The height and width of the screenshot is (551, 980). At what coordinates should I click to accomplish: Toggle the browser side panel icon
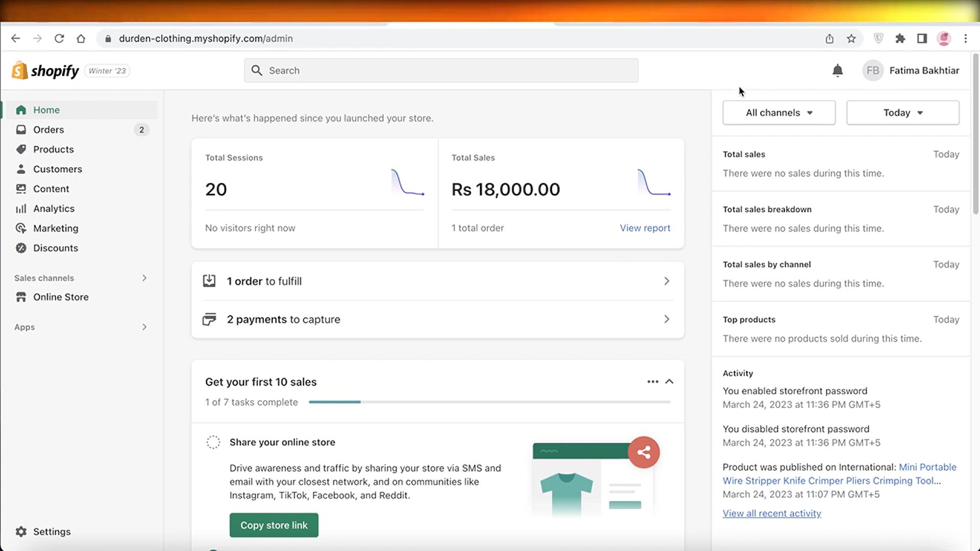pos(922,38)
